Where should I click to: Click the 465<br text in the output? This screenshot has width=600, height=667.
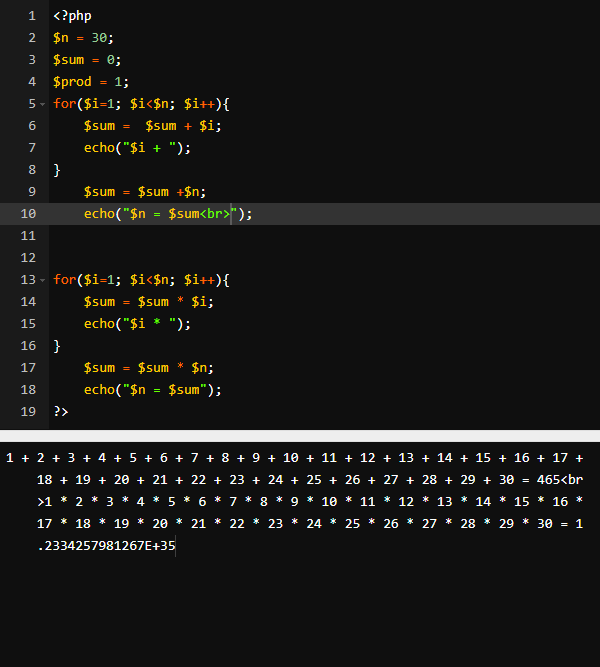(560, 480)
